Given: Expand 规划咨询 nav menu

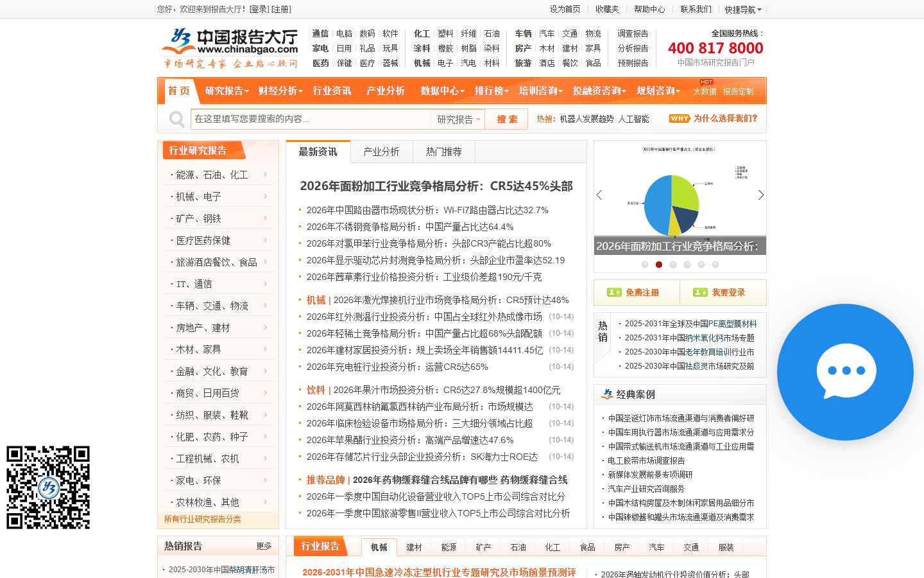Looking at the screenshot, I should pos(658,91).
